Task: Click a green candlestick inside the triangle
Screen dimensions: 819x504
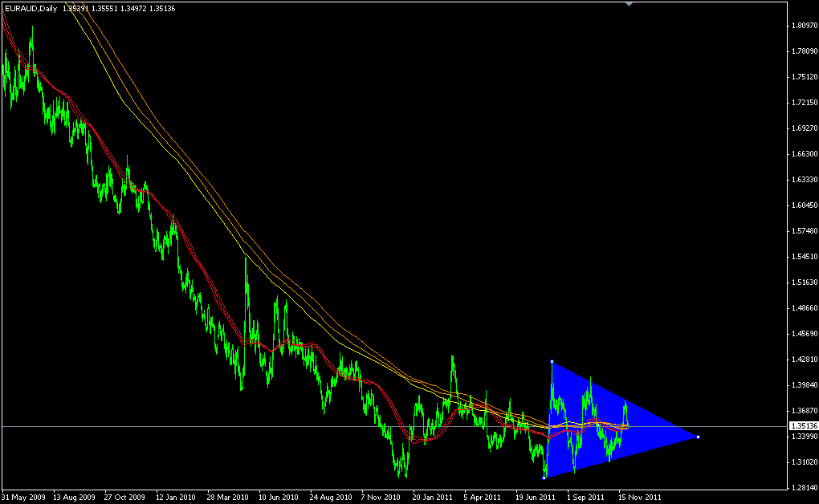Action: (x=586, y=401)
